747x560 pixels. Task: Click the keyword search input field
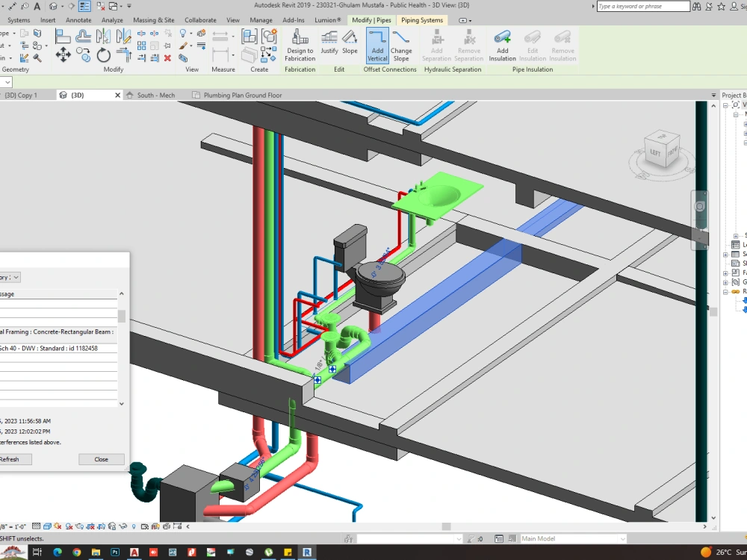642,6
